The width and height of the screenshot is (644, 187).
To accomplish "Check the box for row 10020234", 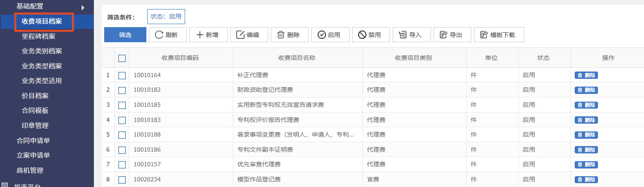I will (122, 179).
